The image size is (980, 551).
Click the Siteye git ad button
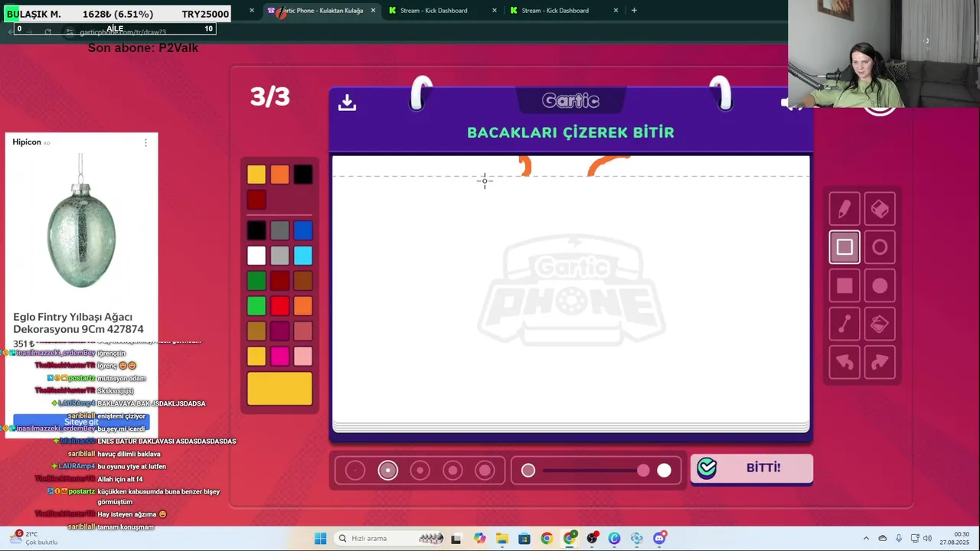(81, 422)
